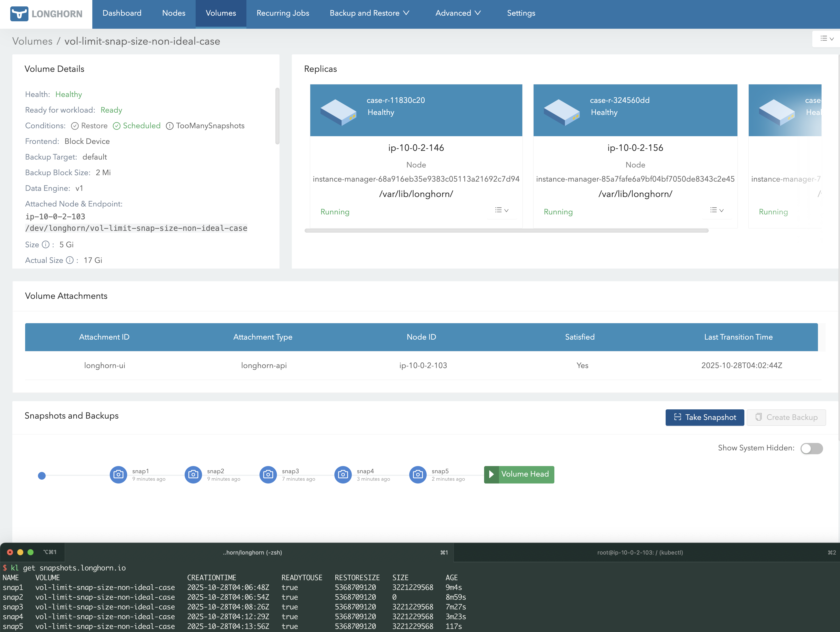
Task: Click the snap5 snapshot camera icon
Action: (417, 474)
